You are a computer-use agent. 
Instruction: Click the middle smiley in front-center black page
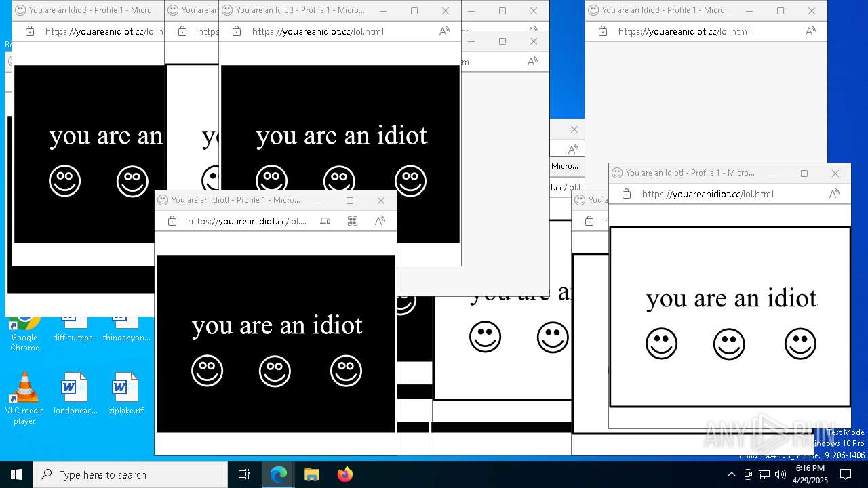click(x=275, y=371)
